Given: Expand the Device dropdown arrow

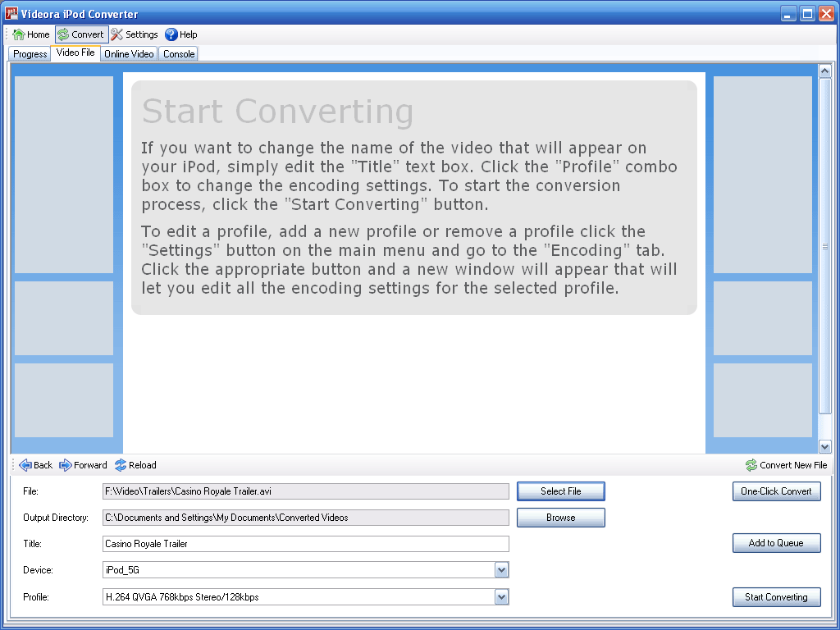Looking at the screenshot, I should tap(501, 570).
